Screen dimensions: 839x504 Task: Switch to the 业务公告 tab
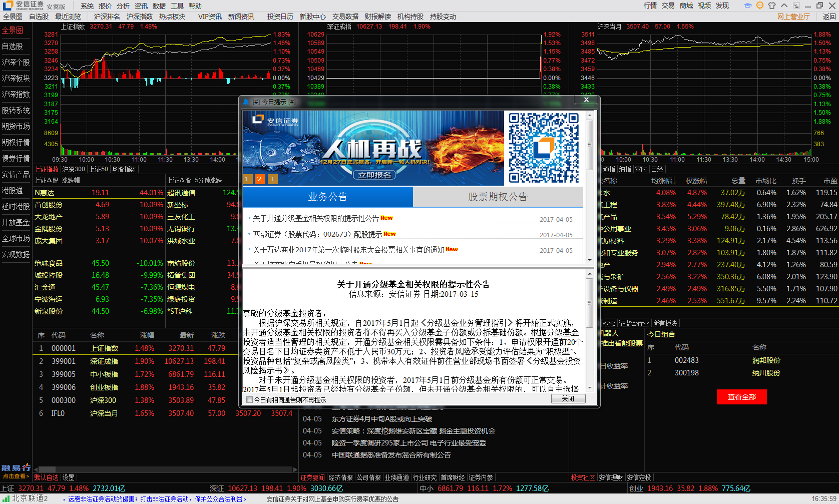(327, 197)
